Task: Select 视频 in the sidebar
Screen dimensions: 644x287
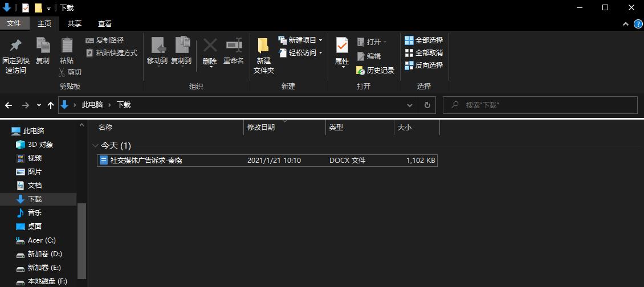Action: click(x=28, y=158)
